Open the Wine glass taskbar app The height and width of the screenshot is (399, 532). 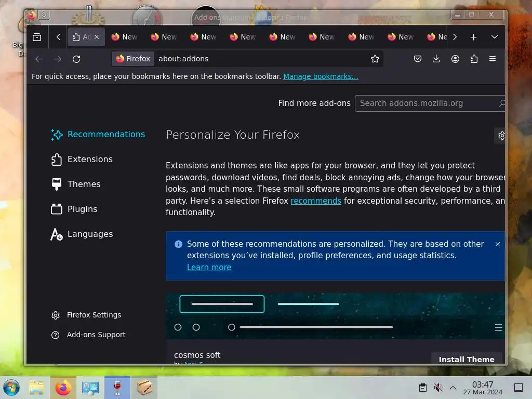point(117,388)
